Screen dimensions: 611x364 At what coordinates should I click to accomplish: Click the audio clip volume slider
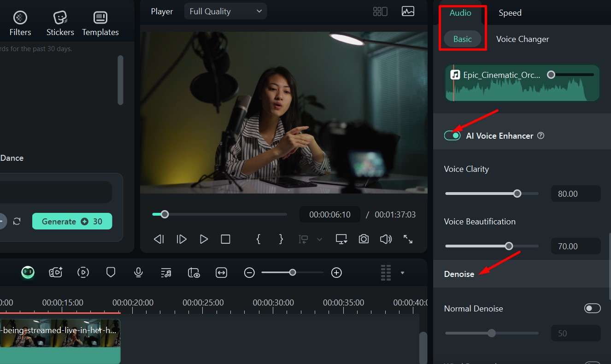point(570,75)
